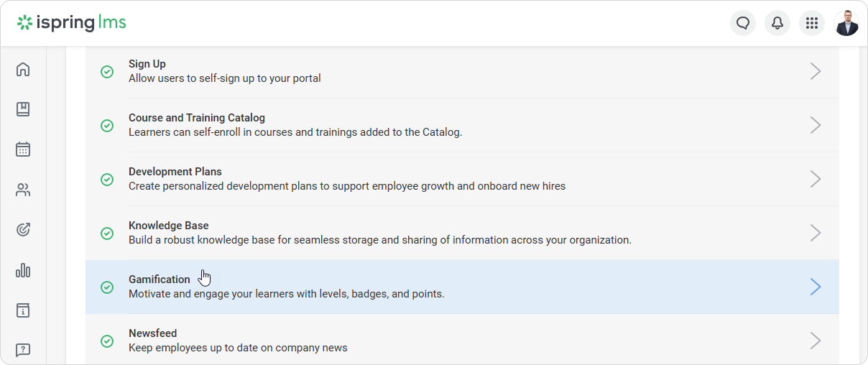The image size is (868, 365).
Task: Select the Gamification settings row title
Action: point(159,279)
